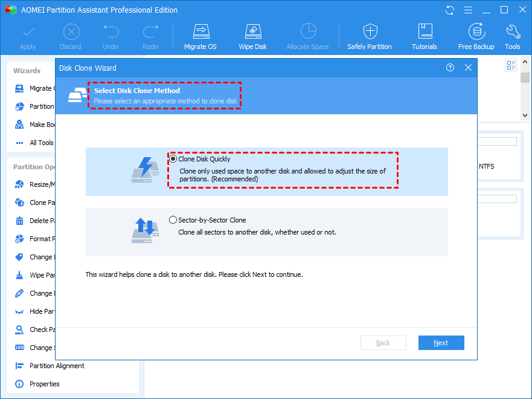Click the wizard help question mark icon
The image size is (532, 399).
click(450, 68)
